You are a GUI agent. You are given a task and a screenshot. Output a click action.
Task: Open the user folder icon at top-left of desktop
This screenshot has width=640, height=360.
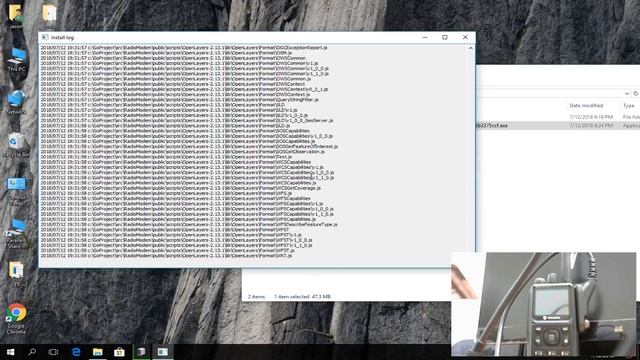16,16
